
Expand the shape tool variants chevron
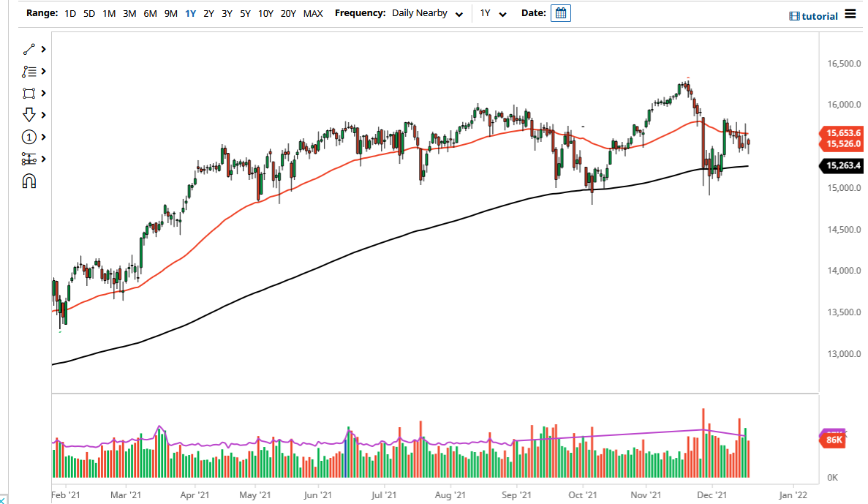(x=42, y=93)
